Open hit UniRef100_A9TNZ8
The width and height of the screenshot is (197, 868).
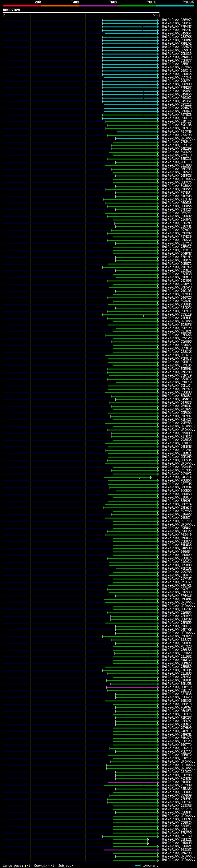[x=177, y=115]
